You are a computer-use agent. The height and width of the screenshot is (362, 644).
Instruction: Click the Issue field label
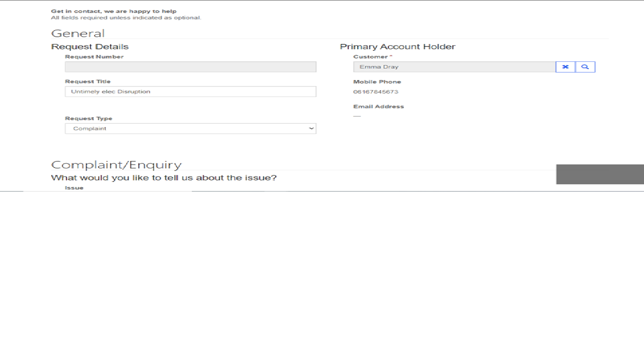click(x=74, y=188)
